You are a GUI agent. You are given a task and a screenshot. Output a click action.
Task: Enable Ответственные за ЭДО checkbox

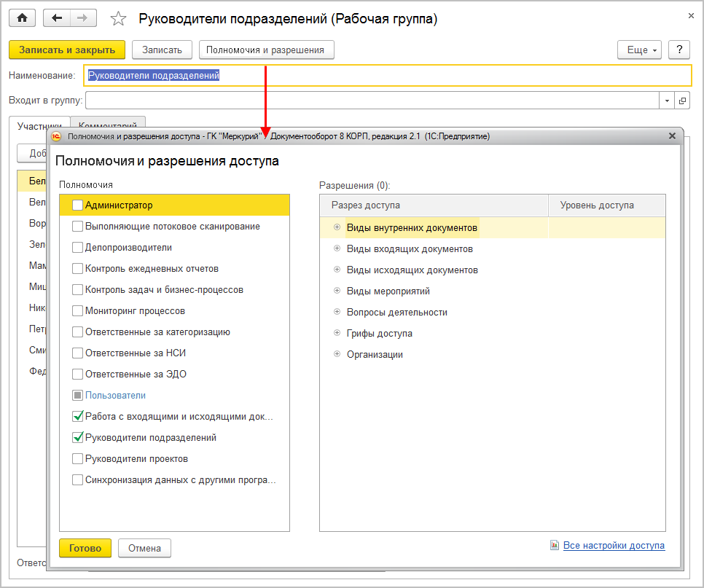[78, 374]
